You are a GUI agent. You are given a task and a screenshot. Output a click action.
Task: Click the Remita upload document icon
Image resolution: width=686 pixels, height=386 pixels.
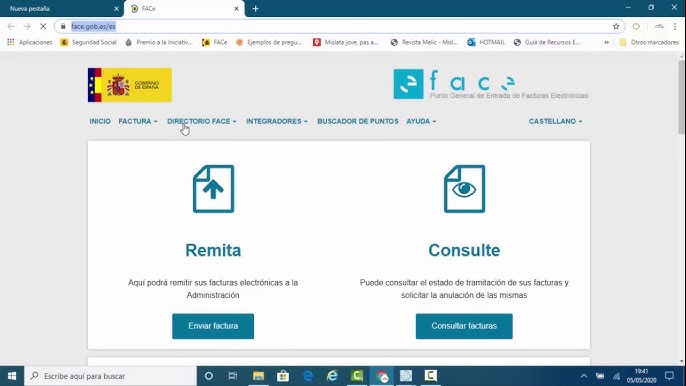point(214,189)
